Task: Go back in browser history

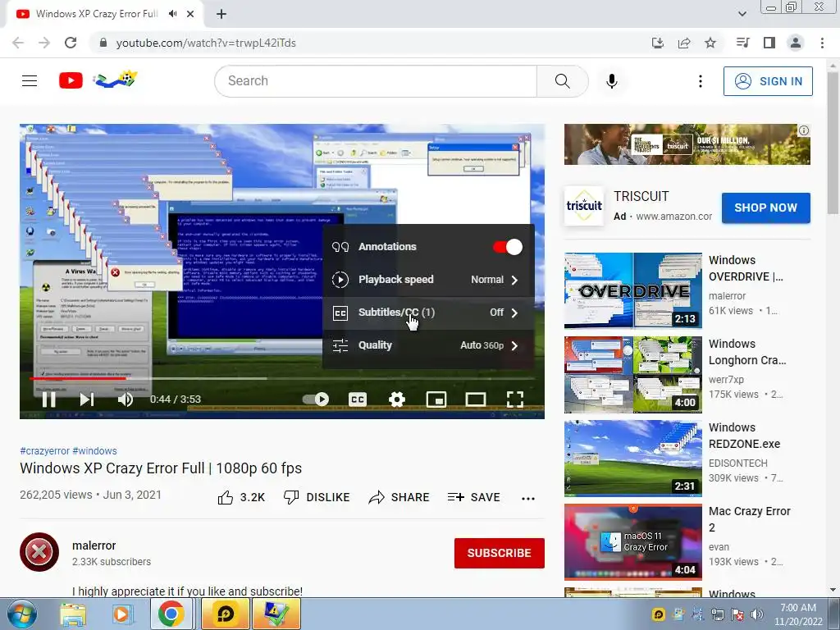Action: (18, 43)
